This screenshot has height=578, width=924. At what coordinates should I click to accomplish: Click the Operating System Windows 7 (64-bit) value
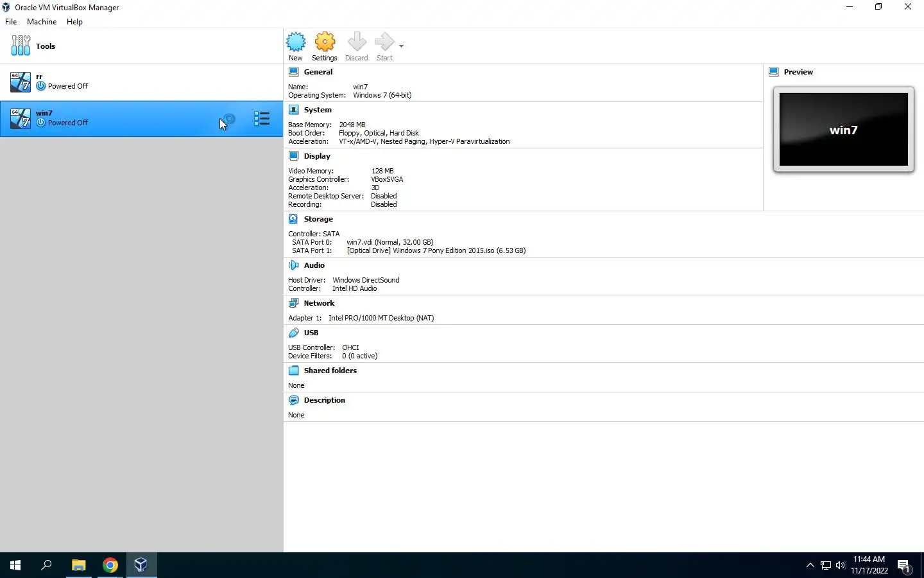pyautogui.click(x=382, y=95)
